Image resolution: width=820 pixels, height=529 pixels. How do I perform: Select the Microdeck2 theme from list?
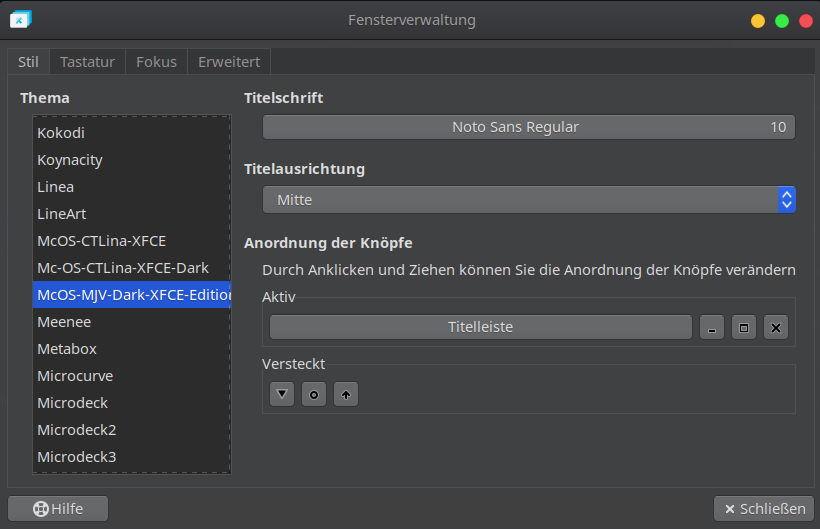click(77, 430)
